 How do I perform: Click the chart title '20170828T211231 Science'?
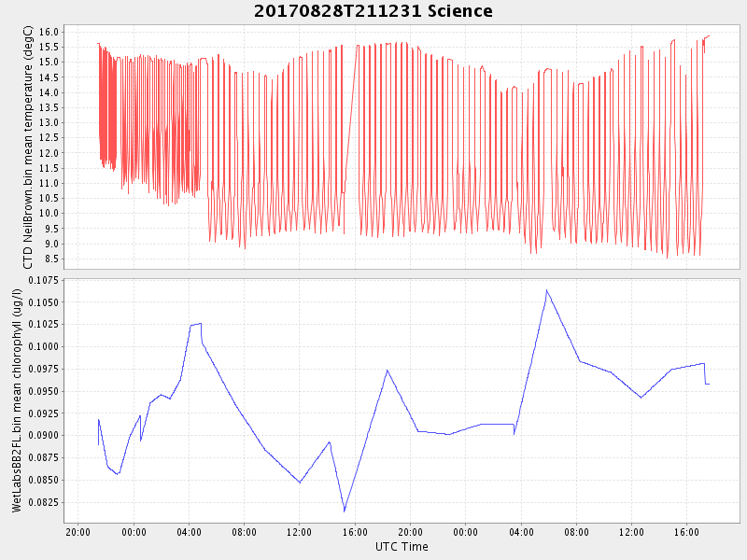(x=373, y=11)
